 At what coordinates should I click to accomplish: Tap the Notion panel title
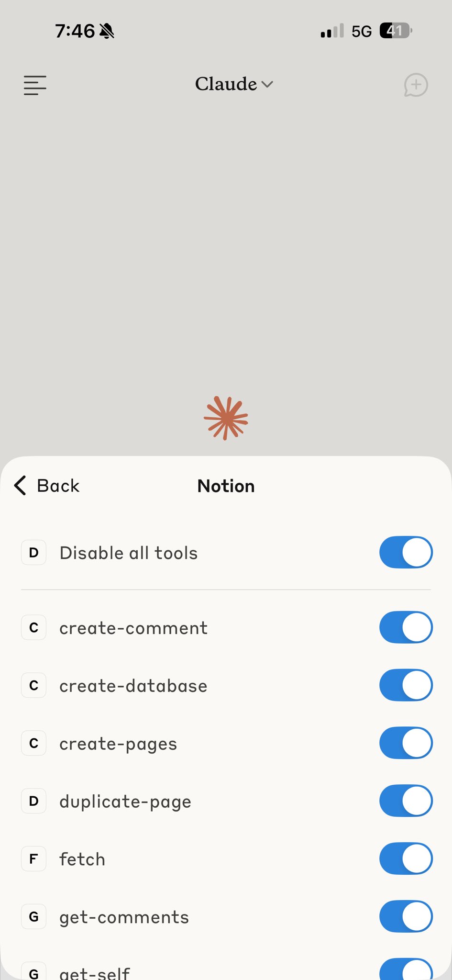tap(226, 486)
